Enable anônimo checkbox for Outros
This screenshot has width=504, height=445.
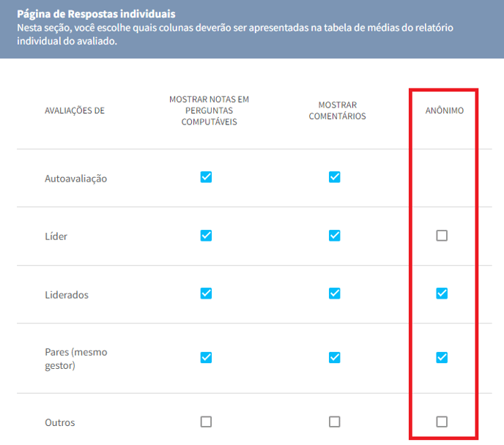[x=442, y=422]
